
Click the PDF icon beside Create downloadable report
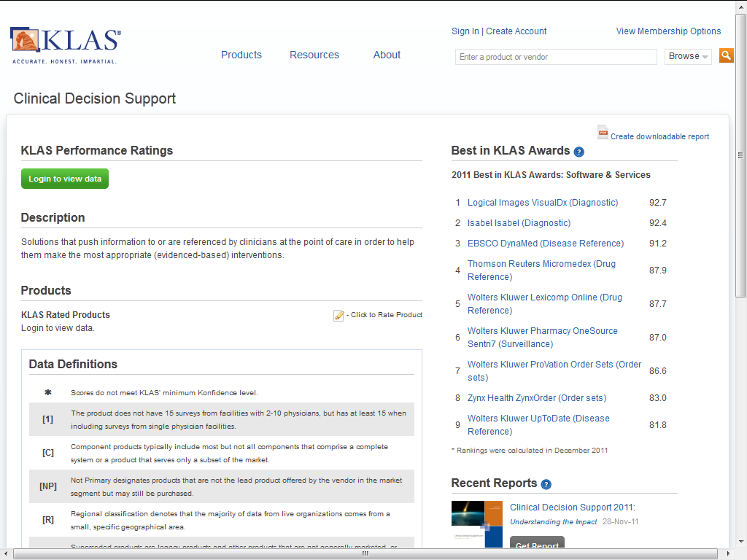coord(603,133)
